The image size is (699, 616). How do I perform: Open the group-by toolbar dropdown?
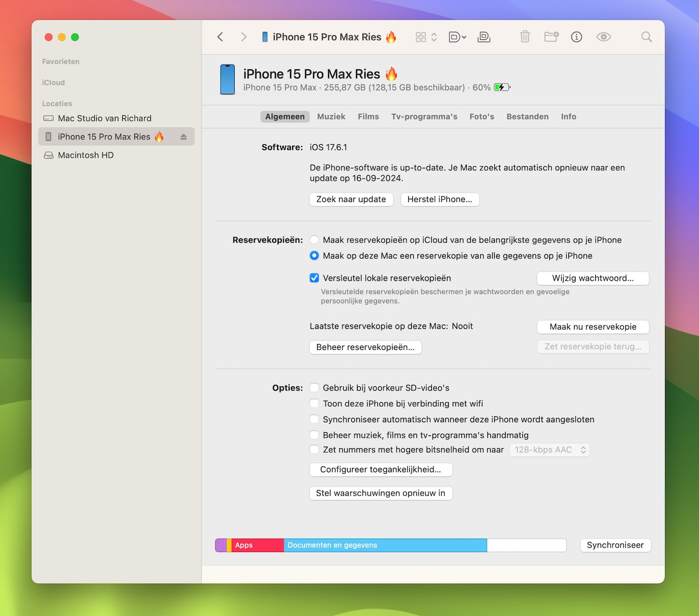457,37
